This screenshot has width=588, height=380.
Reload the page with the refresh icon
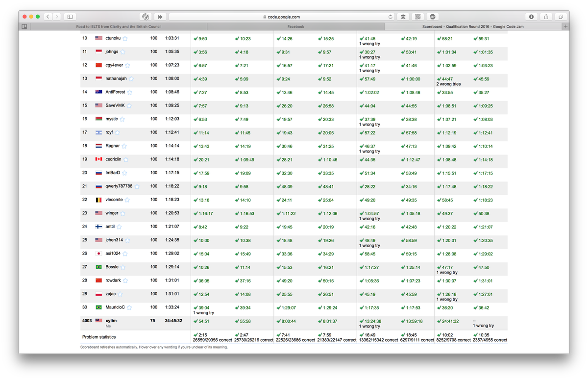390,17
